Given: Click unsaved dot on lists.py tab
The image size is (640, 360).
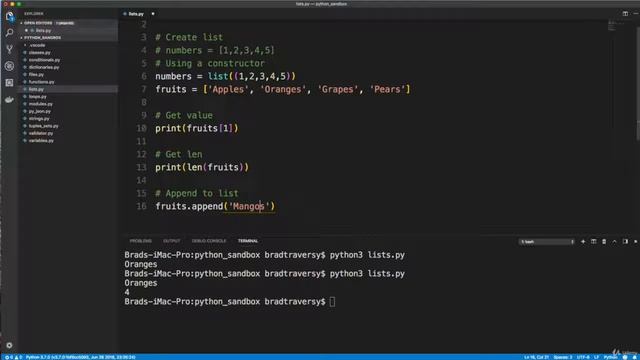Looking at the screenshot, I should (153, 14).
